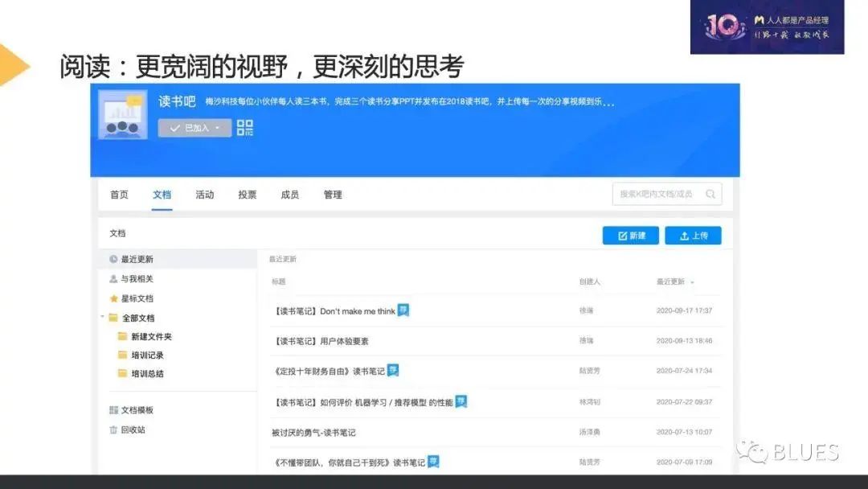Click the badge icon after 《定投十年财务自由》读书笔记
This screenshot has height=489, width=868.
point(393,370)
